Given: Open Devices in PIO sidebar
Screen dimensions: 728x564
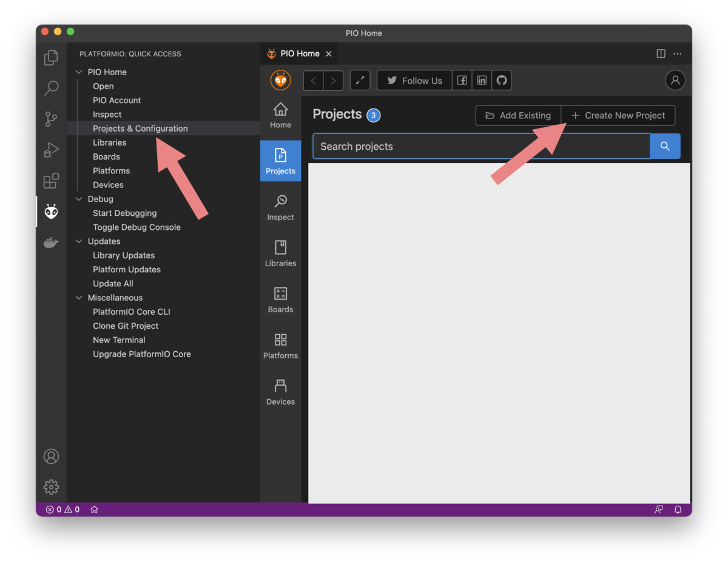Looking at the screenshot, I should coord(280,392).
